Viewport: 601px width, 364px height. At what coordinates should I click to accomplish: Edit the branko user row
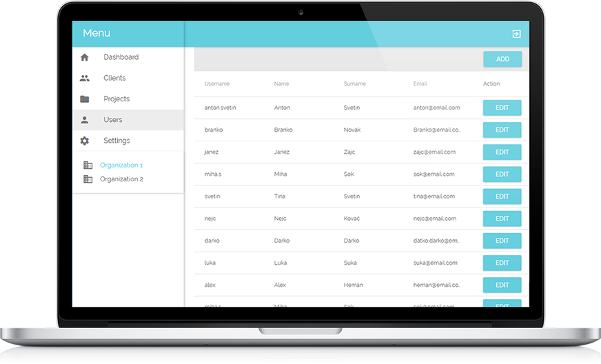pos(502,130)
